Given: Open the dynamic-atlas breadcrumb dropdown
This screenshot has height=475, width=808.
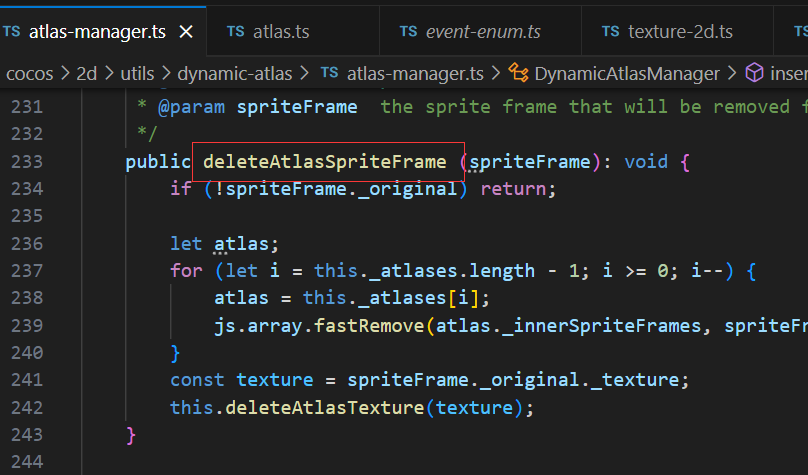Looking at the screenshot, I should (238, 73).
